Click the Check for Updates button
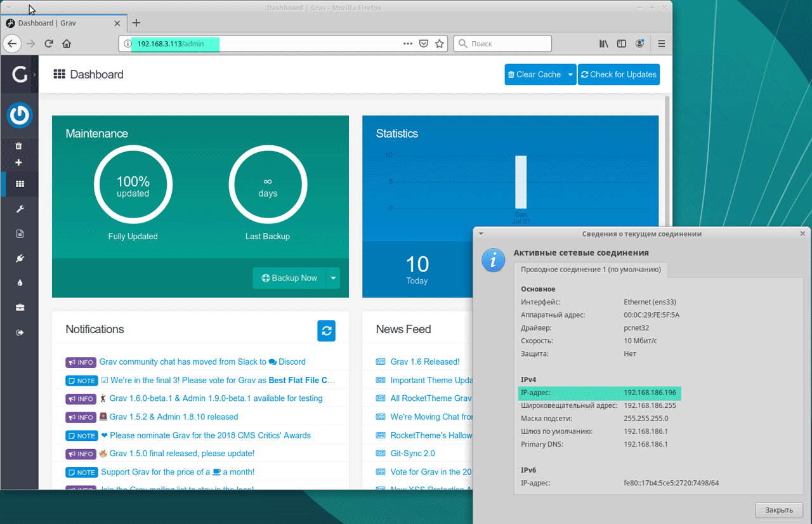This screenshot has width=812, height=524. click(619, 74)
